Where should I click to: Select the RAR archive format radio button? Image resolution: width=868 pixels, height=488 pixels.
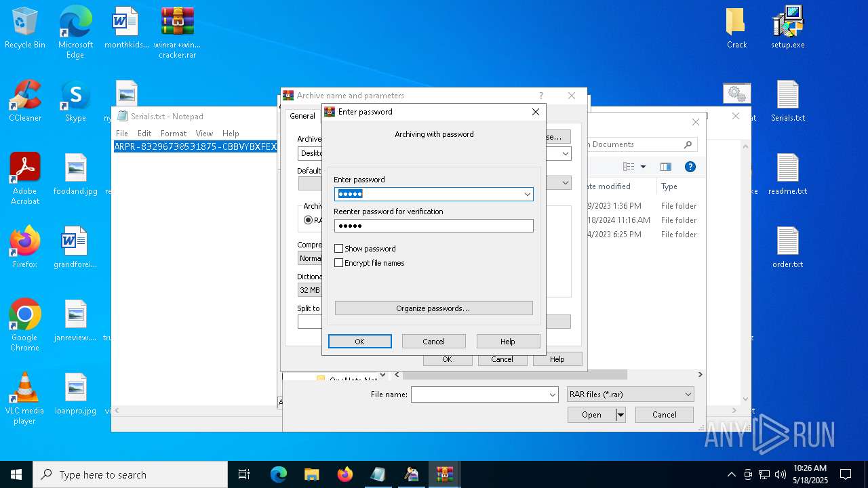pos(309,220)
